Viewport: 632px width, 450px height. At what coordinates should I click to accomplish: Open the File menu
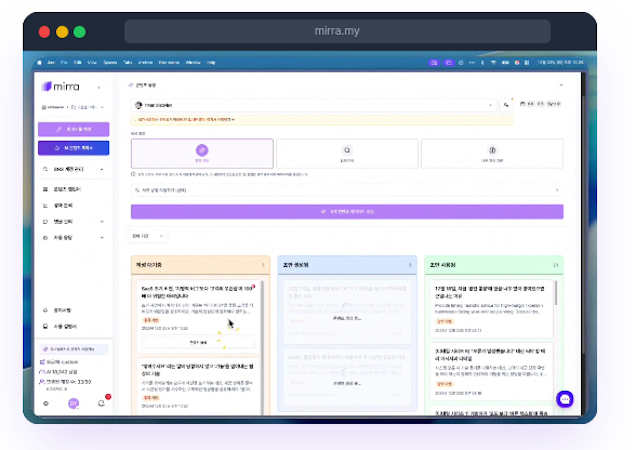point(64,62)
